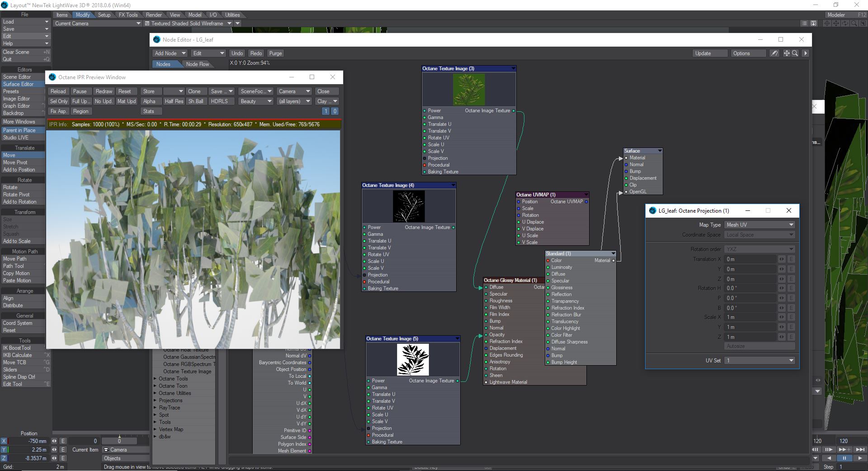Toggle the Sel Only option in IPR

[59, 101]
